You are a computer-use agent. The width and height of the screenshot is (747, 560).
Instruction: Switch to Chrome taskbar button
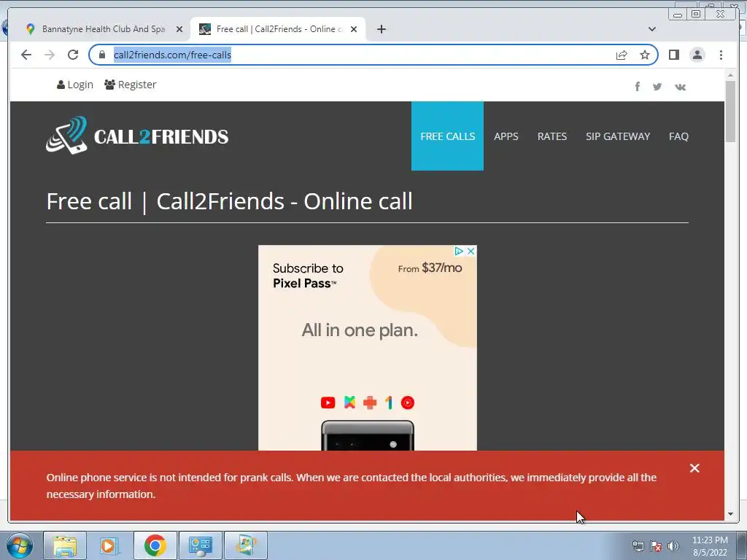(x=155, y=545)
